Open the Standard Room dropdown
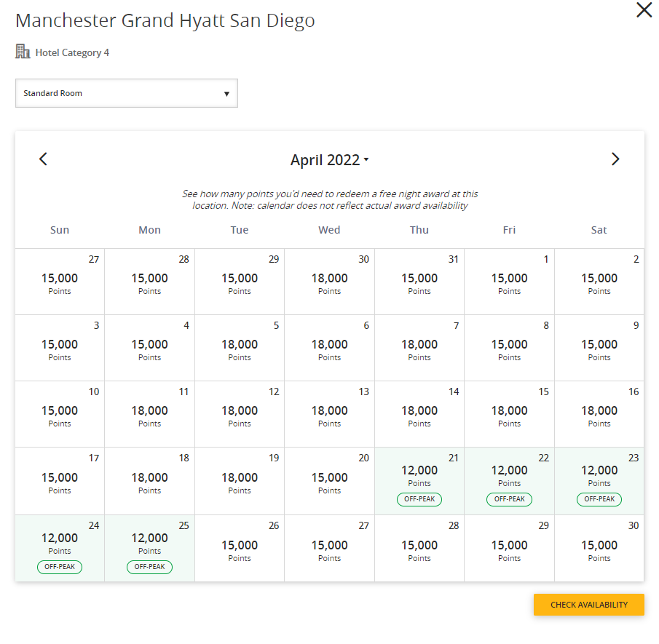 [x=127, y=93]
